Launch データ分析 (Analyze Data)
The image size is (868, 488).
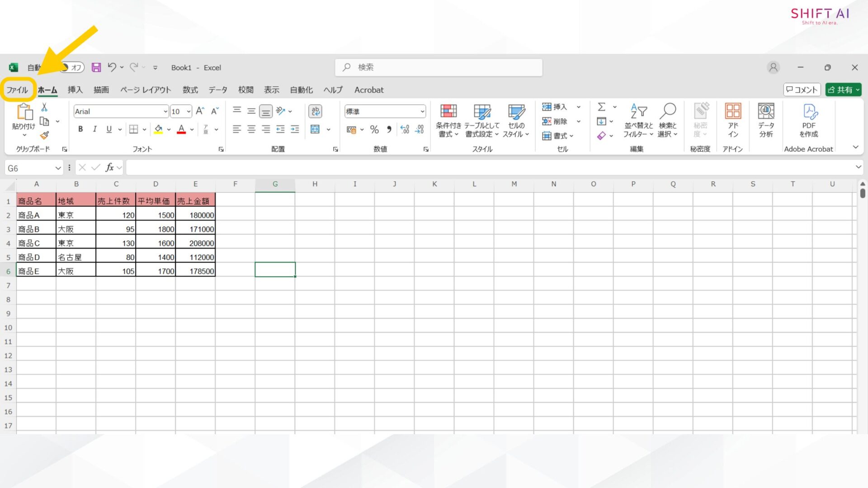(x=766, y=121)
